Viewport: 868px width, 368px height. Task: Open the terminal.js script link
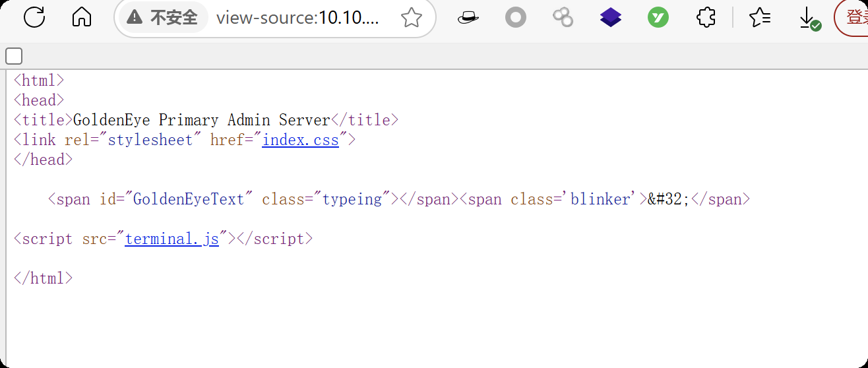(171, 239)
